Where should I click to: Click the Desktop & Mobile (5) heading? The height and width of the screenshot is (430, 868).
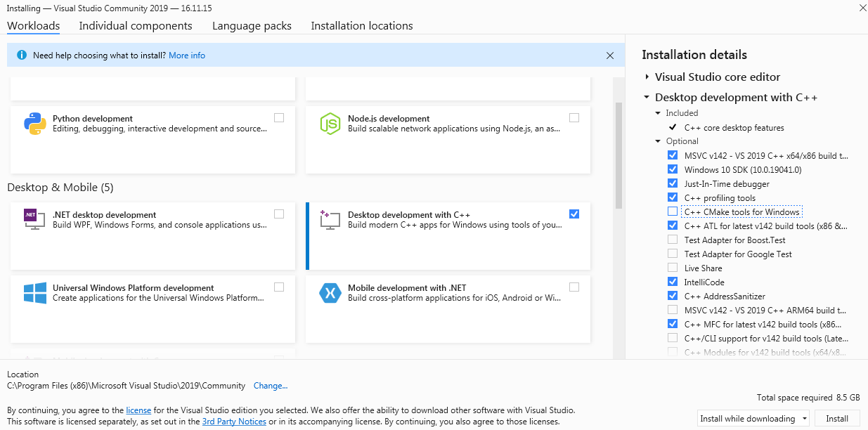tap(60, 188)
